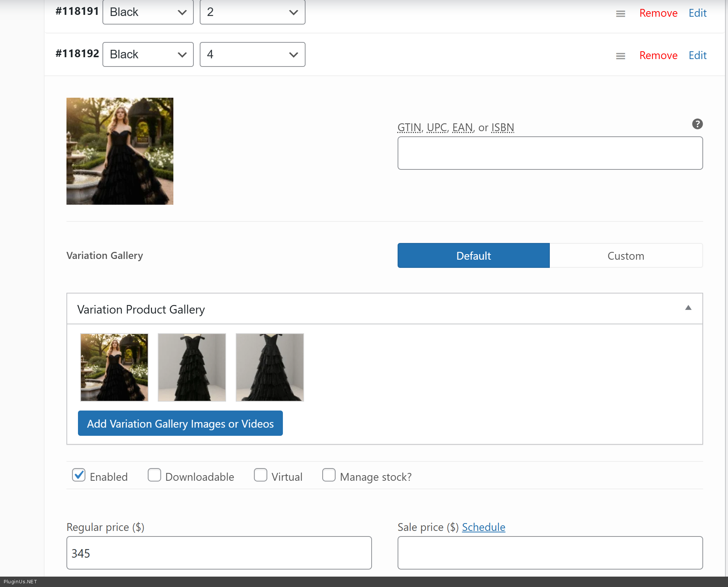Screen dimensions: 728x587
Task: Check the Manage stock? checkbox
Action: 329,475
